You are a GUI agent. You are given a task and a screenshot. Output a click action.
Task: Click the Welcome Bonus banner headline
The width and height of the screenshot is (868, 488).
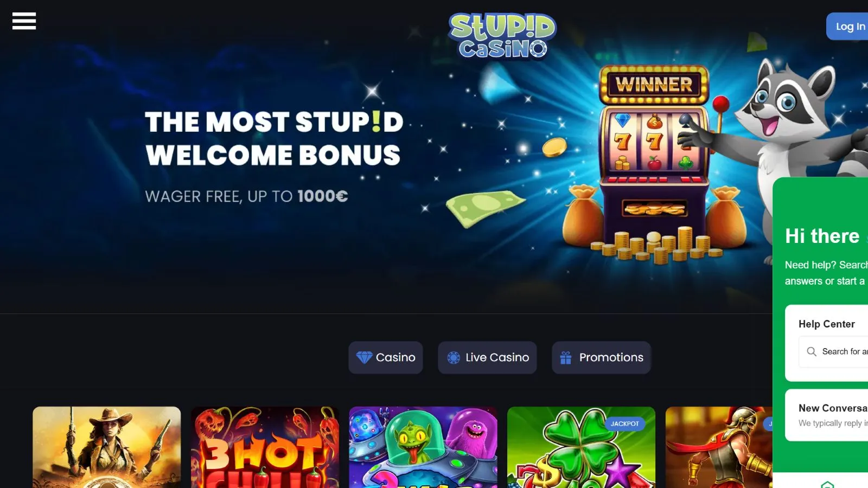274,138
